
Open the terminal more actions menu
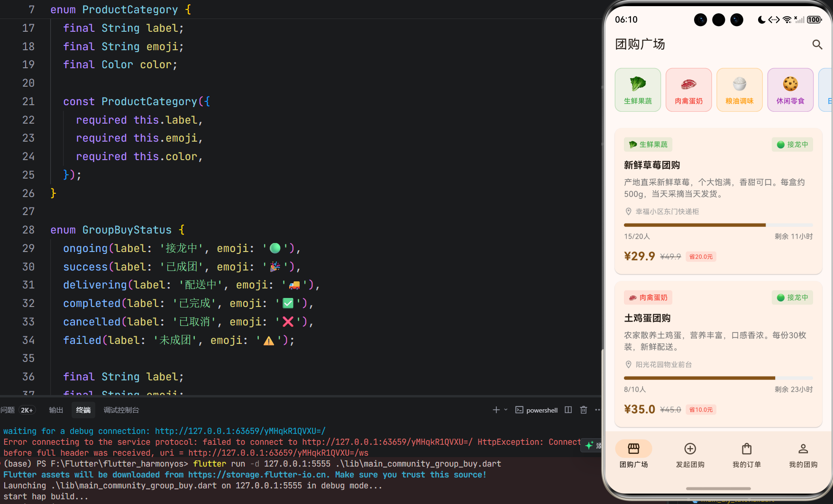coord(597,410)
